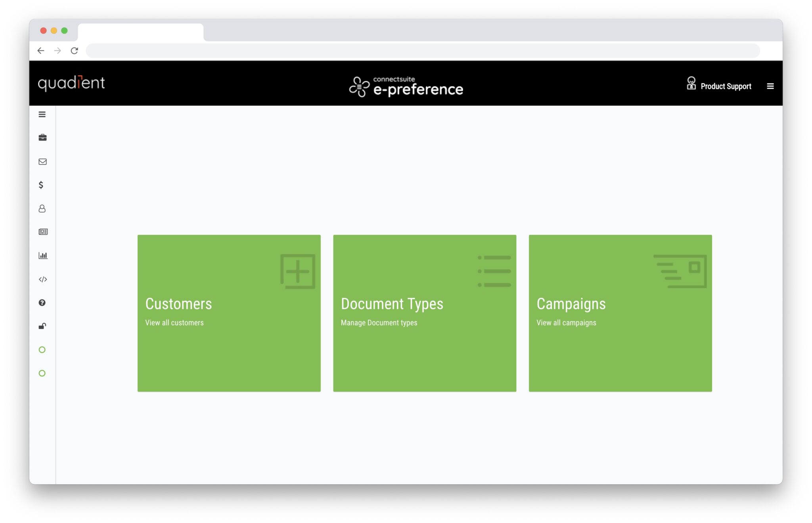
Task: Open the Customers card to view all customers
Action: coord(229,313)
